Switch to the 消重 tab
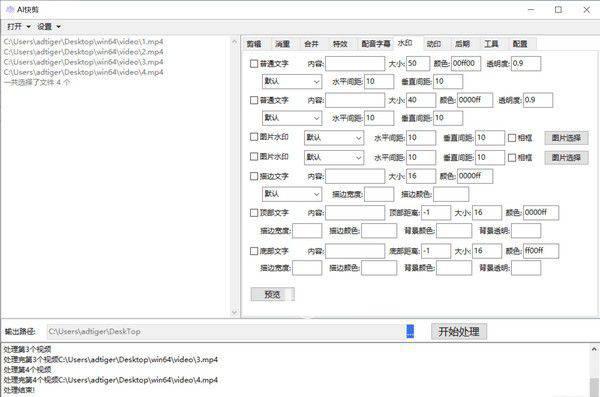The width and height of the screenshot is (600, 397). (282, 44)
